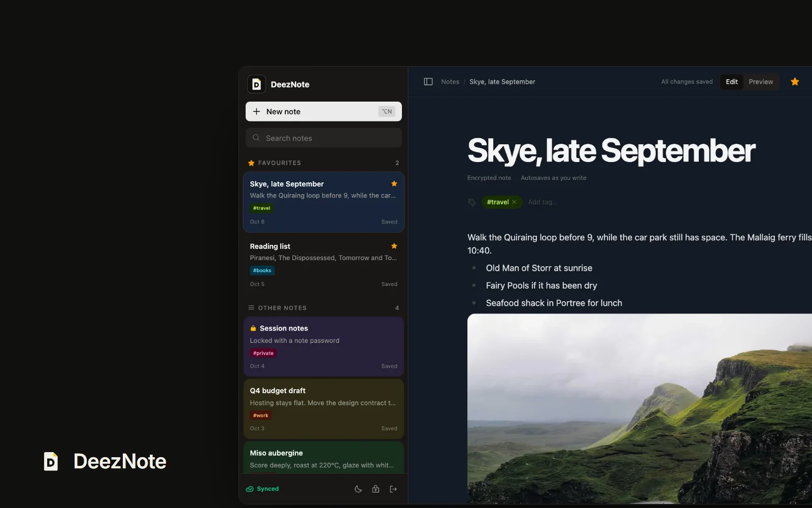Click the DeezNote logo icon in sidebar
Screen dimensions: 812x508
pyautogui.click(x=256, y=84)
